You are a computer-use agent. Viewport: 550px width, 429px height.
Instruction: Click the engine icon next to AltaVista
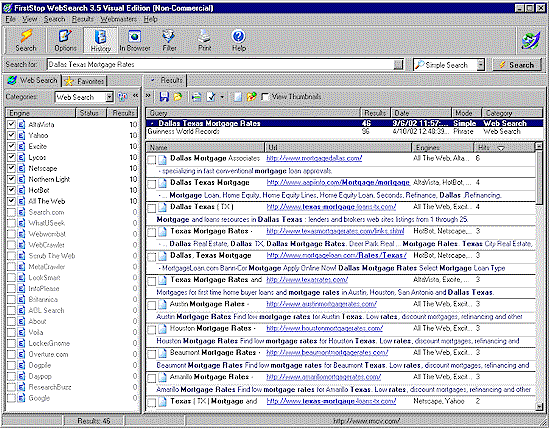[21, 125]
